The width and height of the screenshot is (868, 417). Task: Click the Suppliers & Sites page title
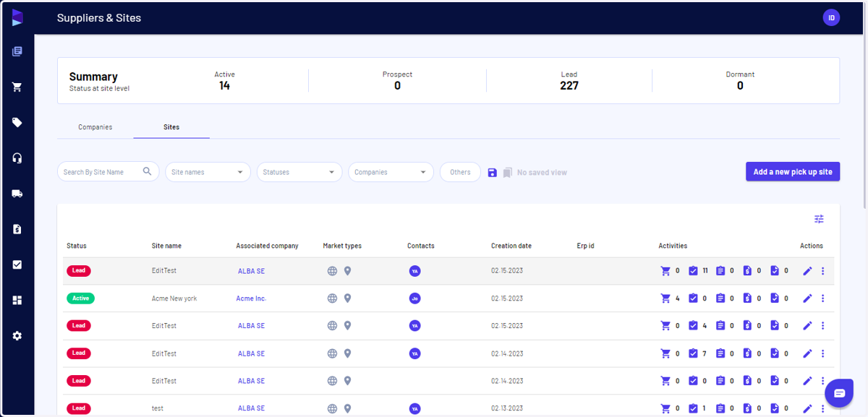99,17
